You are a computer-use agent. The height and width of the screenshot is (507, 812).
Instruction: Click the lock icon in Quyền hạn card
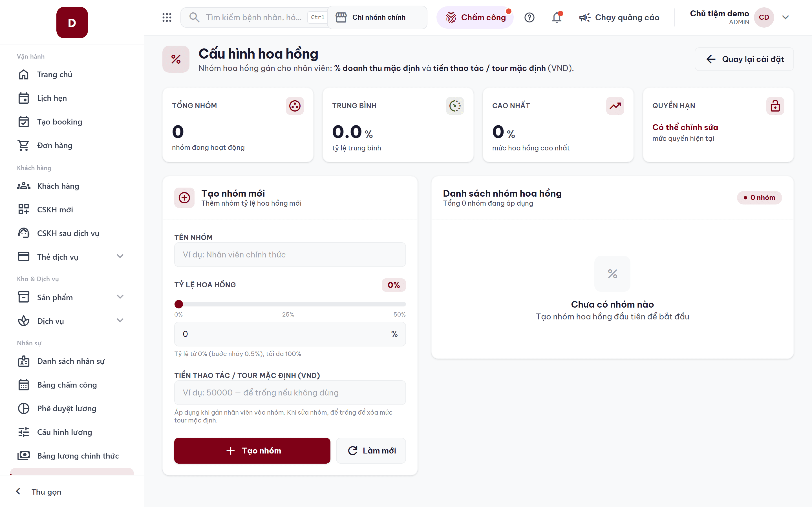click(775, 106)
